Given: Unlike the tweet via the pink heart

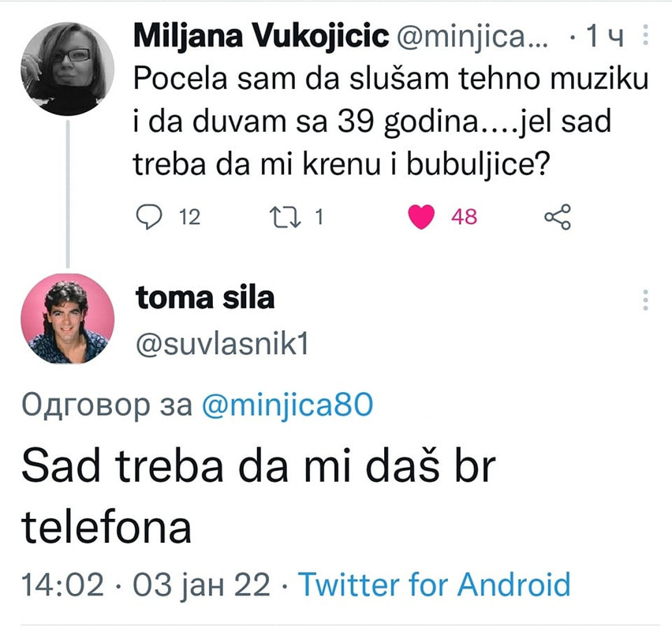Looking at the screenshot, I should pos(423,217).
